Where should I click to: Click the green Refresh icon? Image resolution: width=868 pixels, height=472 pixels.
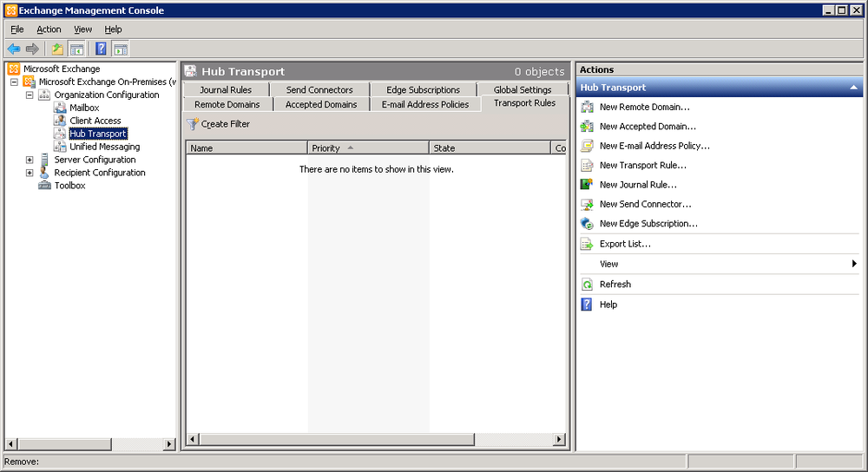587,285
